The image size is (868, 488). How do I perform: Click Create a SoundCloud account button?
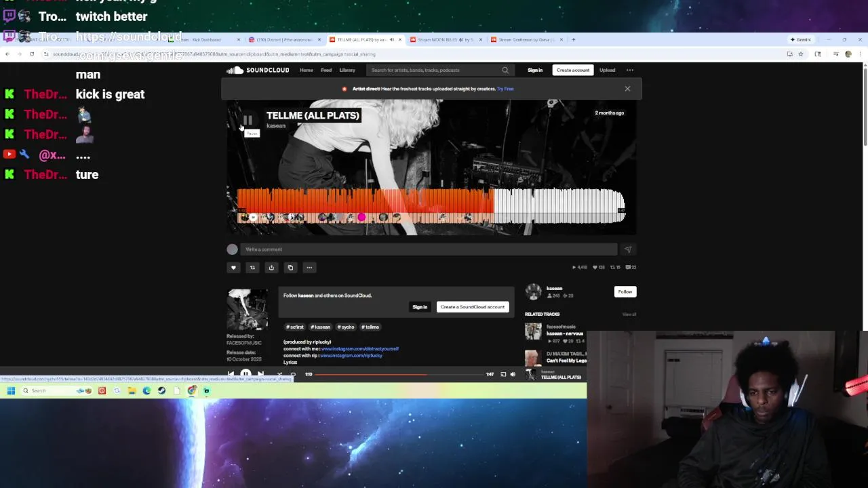click(473, 307)
